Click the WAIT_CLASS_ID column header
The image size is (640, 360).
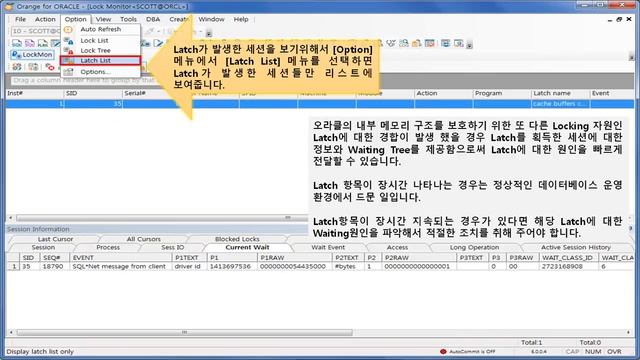(569, 258)
